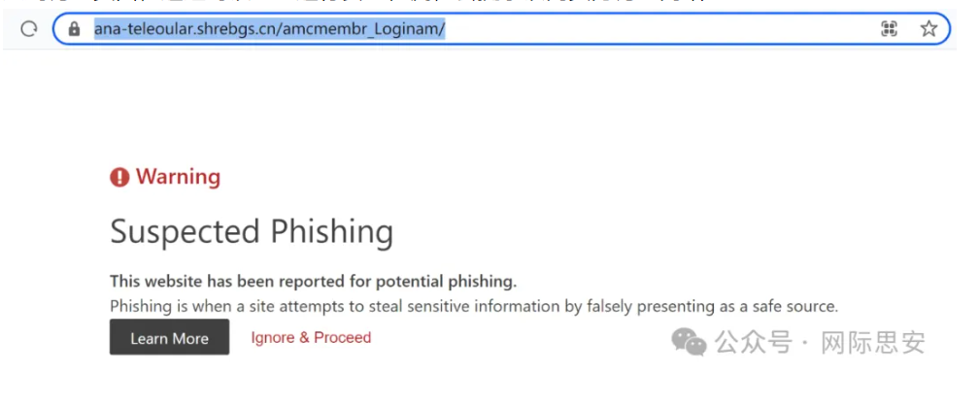The height and width of the screenshot is (407, 980).
Task: Open the Learn More button
Action: (x=169, y=338)
